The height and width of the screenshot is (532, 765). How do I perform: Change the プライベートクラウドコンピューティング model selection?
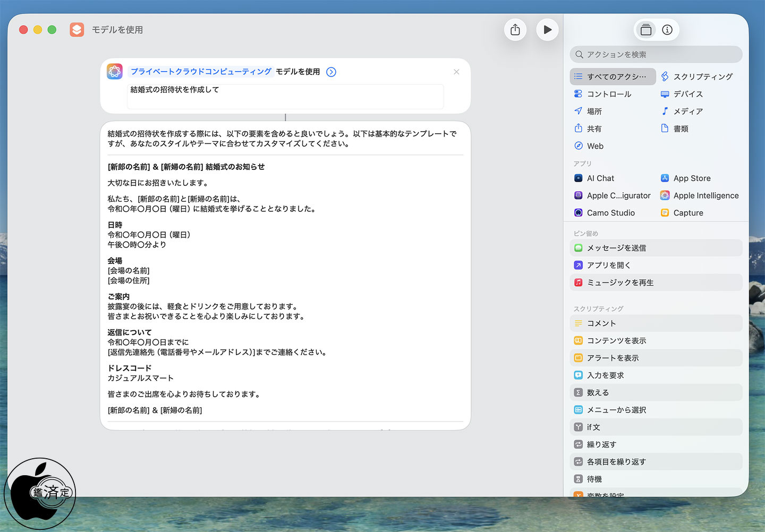tap(201, 72)
